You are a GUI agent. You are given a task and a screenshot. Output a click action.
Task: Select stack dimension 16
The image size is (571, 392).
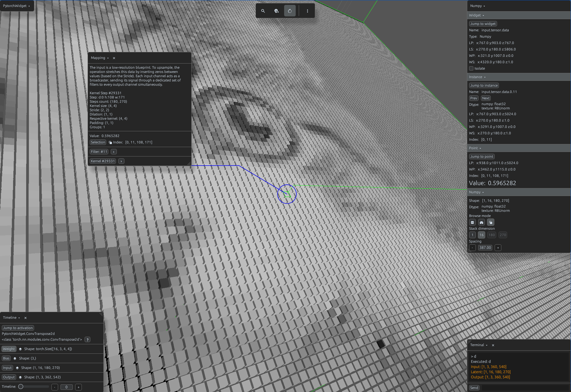pos(482,235)
